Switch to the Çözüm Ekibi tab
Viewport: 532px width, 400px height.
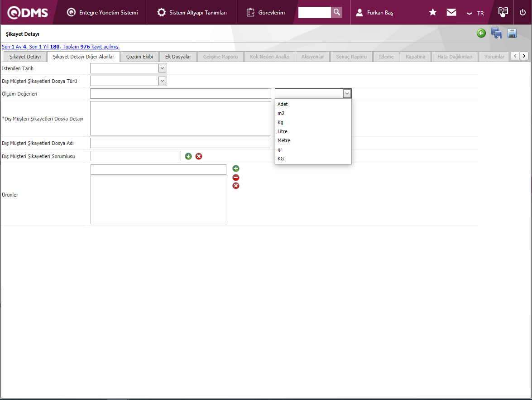tap(139, 57)
